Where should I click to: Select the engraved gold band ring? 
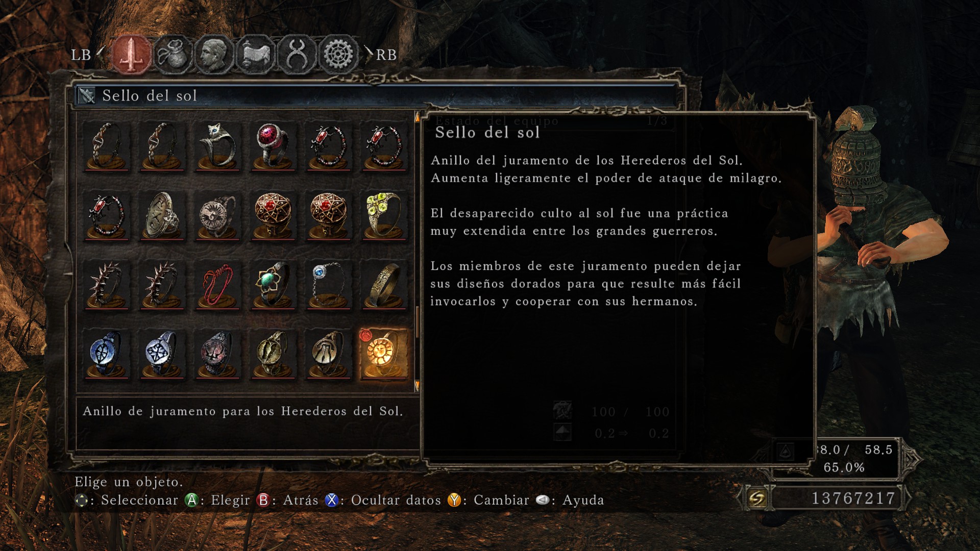[384, 285]
